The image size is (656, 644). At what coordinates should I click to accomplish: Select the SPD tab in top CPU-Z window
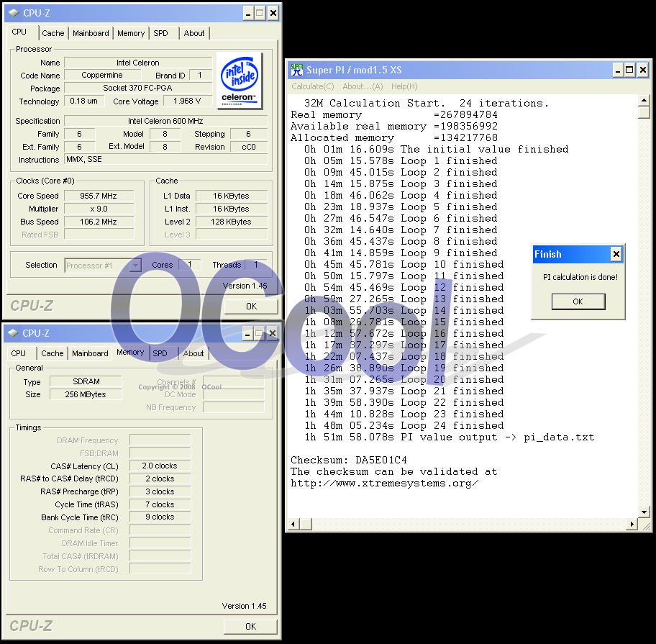pyautogui.click(x=160, y=33)
